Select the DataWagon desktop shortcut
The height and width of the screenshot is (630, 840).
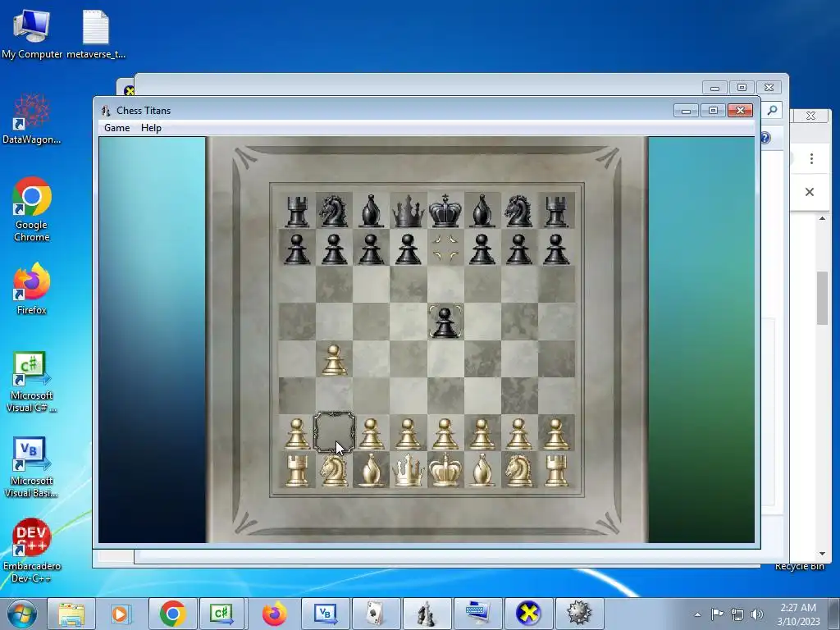[32, 119]
